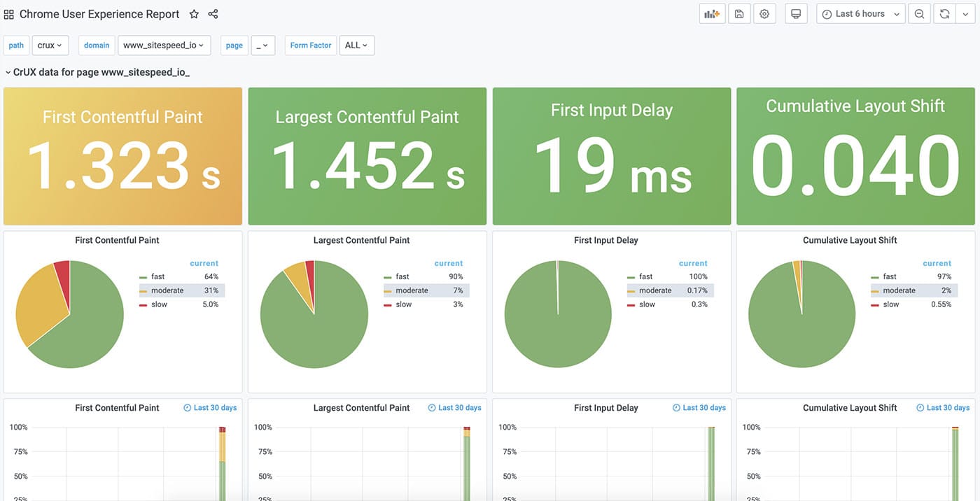The height and width of the screenshot is (501, 980).
Task: Cycle view mode with monitor icon
Action: click(795, 14)
